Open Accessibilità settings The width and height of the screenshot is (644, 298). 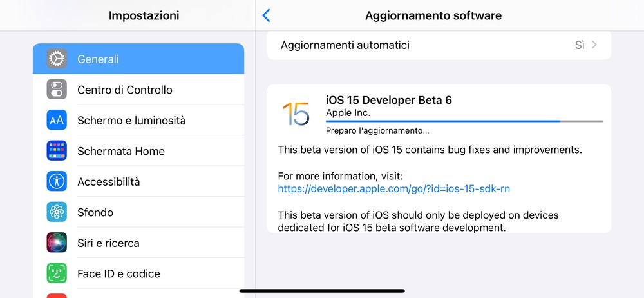coord(138,181)
